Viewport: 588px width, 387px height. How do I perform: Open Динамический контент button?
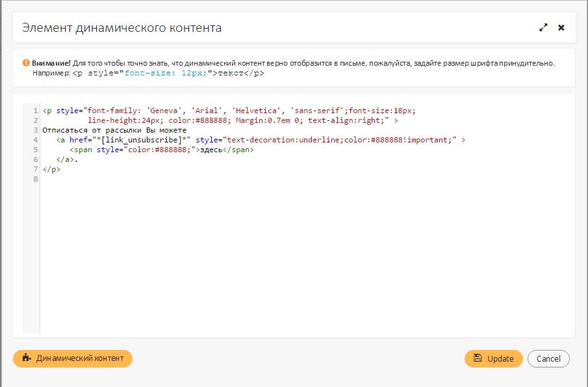[x=73, y=358]
